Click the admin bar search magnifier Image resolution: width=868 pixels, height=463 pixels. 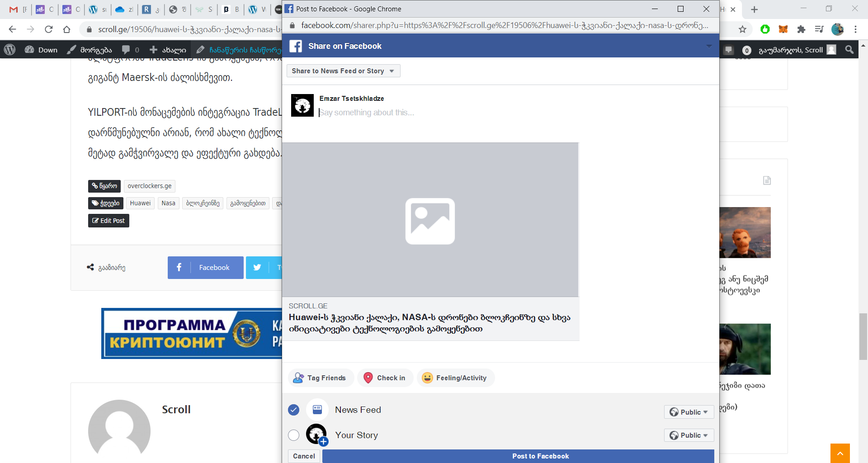click(849, 50)
